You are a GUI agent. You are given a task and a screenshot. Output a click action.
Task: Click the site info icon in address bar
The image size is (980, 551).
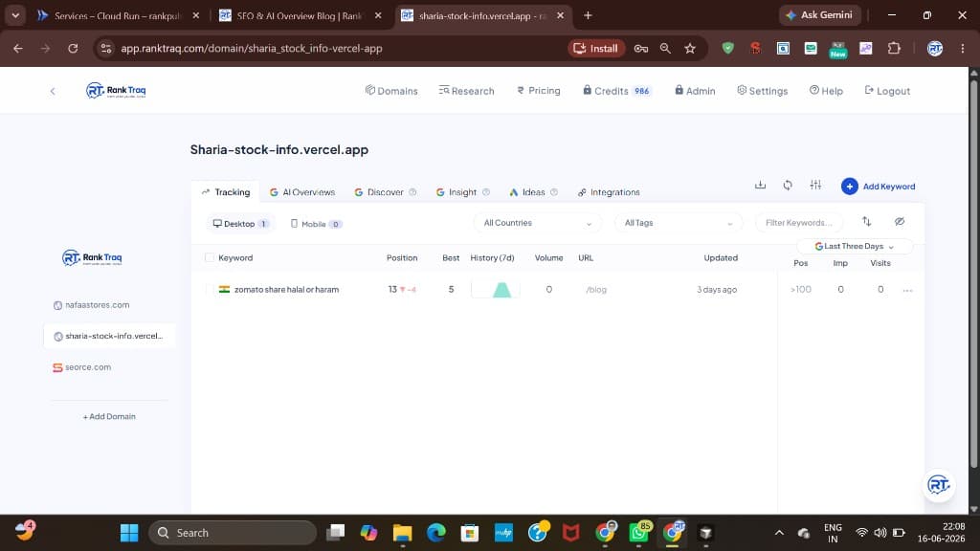[x=106, y=48]
